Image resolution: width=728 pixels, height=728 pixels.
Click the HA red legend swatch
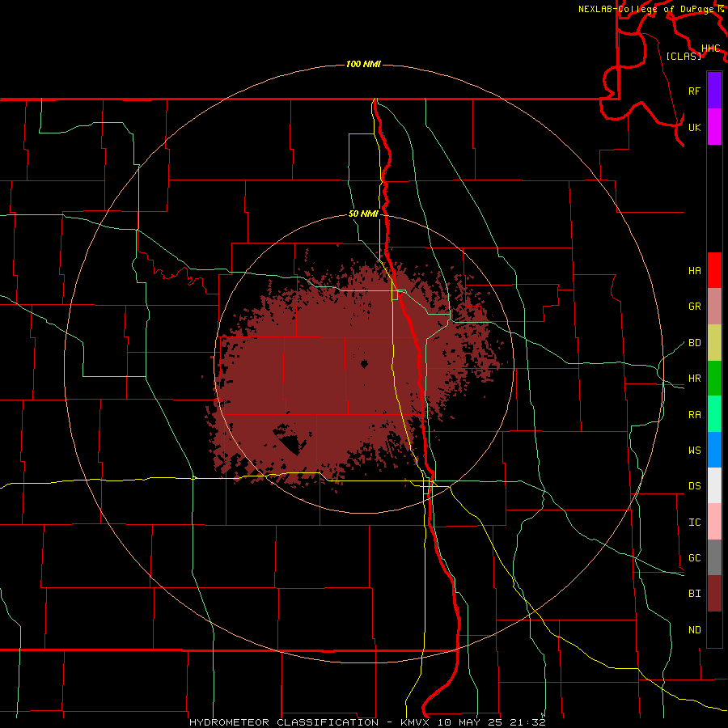[714, 270]
